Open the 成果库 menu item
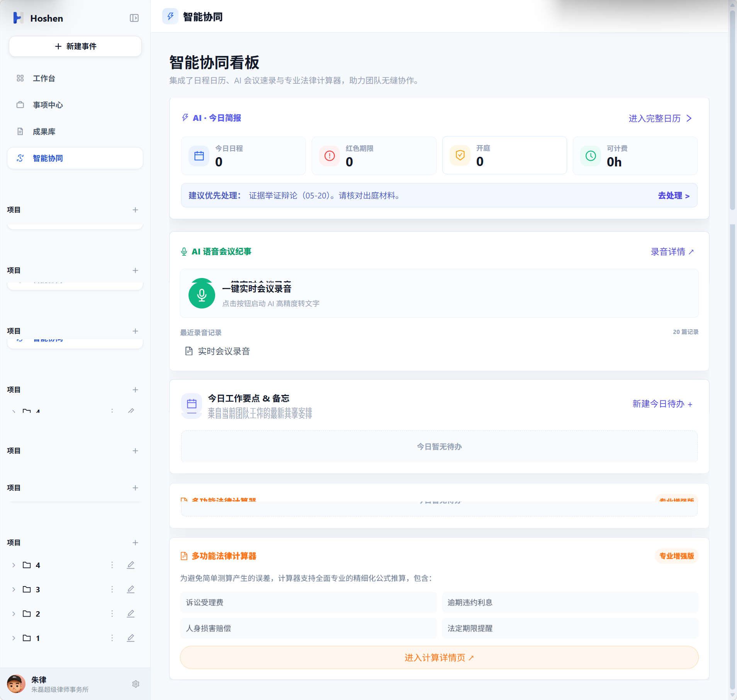This screenshot has width=737, height=700. click(75, 132)
